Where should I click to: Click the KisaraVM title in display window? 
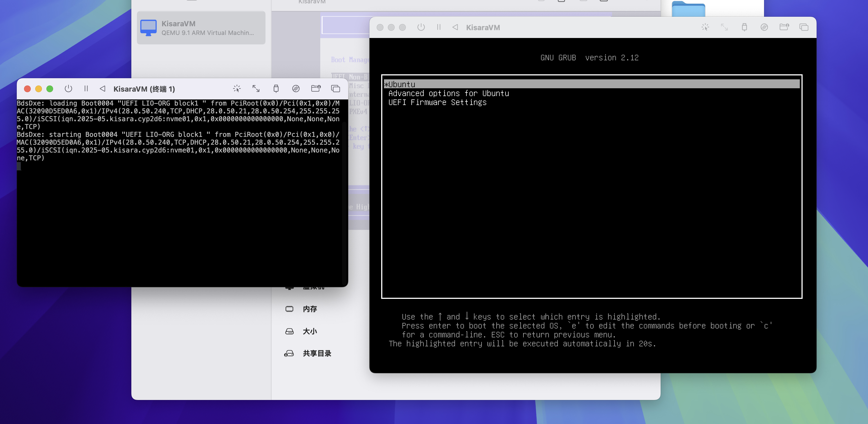[483, 27]
